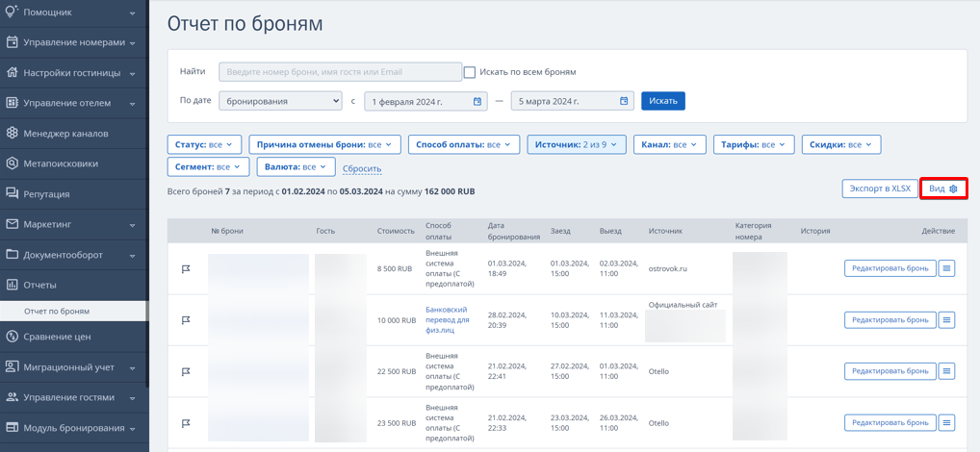
Task: Open Вид settings with gear icon
Action: click(943, 188)
